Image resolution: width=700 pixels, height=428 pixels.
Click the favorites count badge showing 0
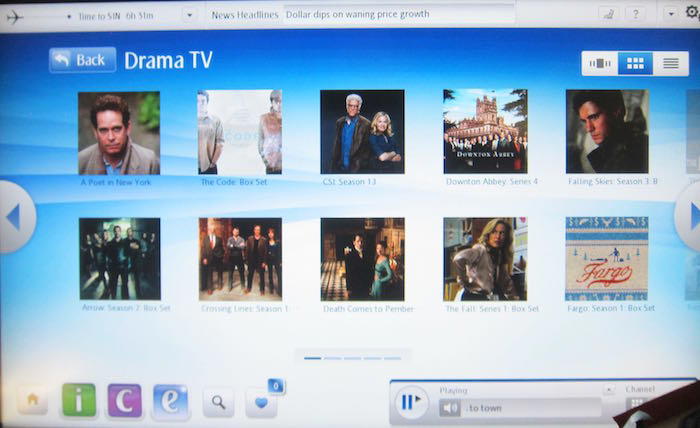[x=276, y=386]
